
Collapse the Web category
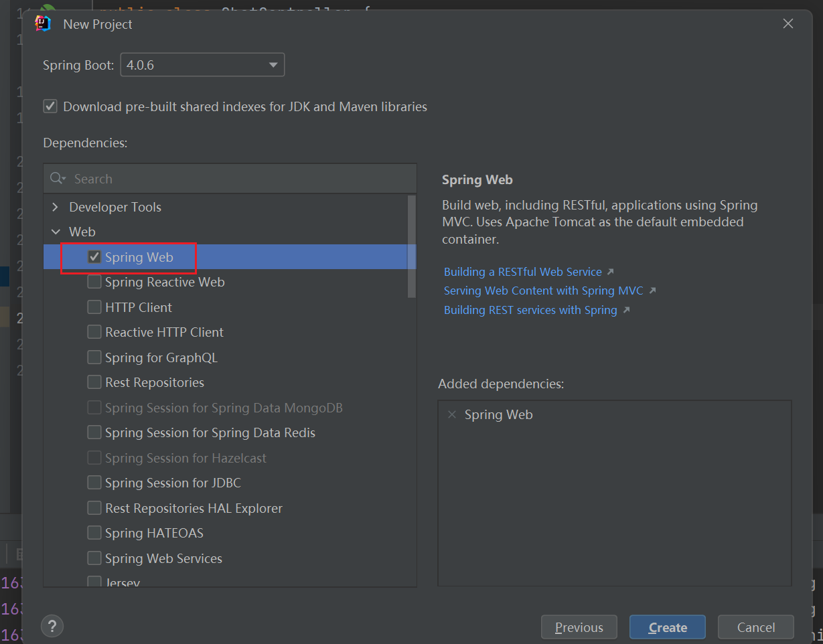(x=55, y=232)
